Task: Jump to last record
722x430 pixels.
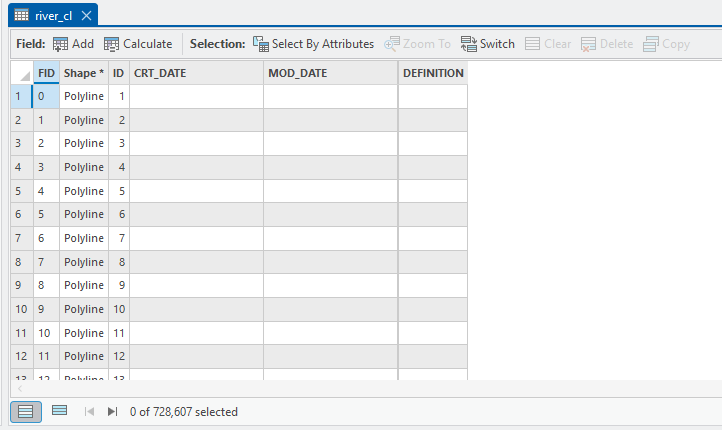Action: coord(112,411)
